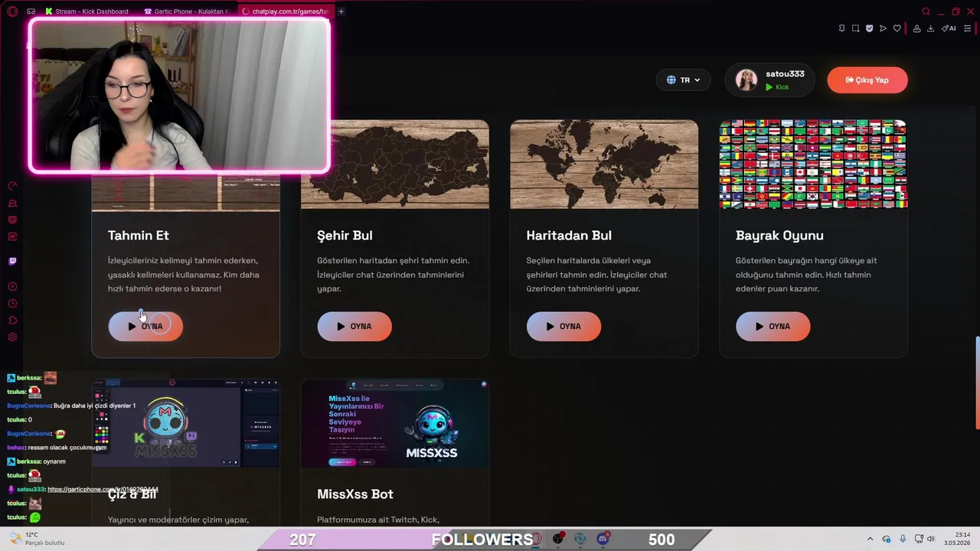Open the taskbar clock and date
The width and height of the screenshot is (980, 551).
[x=959, y=539]
